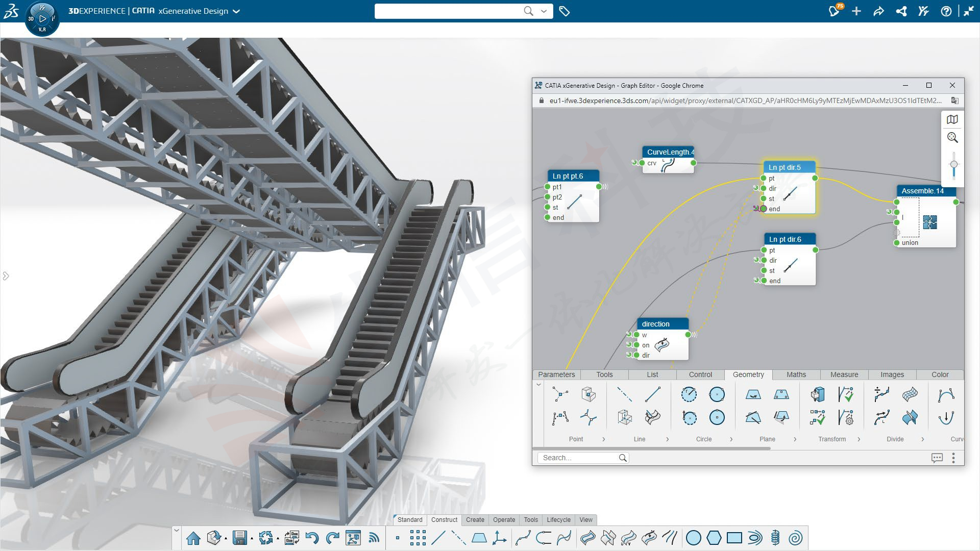Click the Save floppy disk icon

point(239,538)
